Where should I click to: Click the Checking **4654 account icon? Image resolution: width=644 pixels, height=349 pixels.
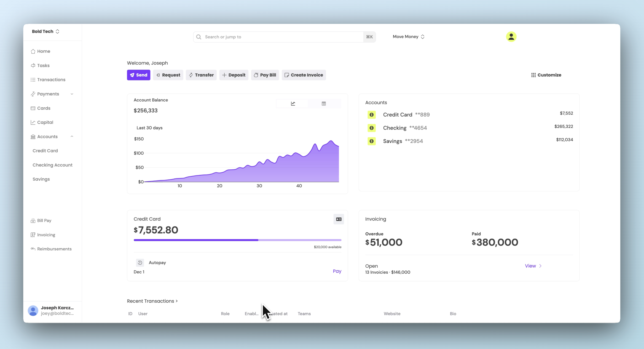(372, 128)
